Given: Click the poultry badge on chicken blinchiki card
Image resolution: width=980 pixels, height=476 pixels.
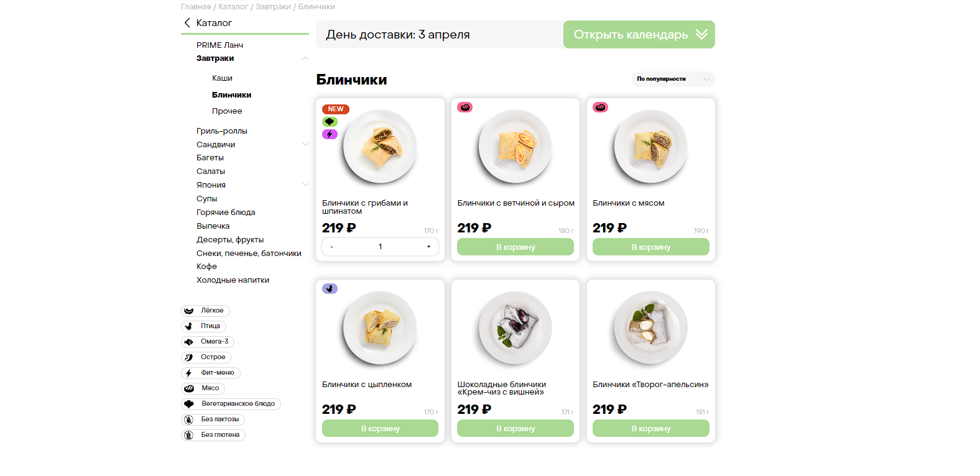Looking at the screenshot, I should (330, 289).
